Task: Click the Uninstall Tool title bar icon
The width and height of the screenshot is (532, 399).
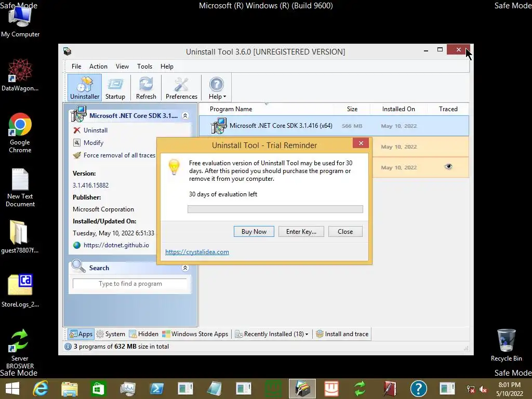Action: pyautogui.click(x=67, y=51)
